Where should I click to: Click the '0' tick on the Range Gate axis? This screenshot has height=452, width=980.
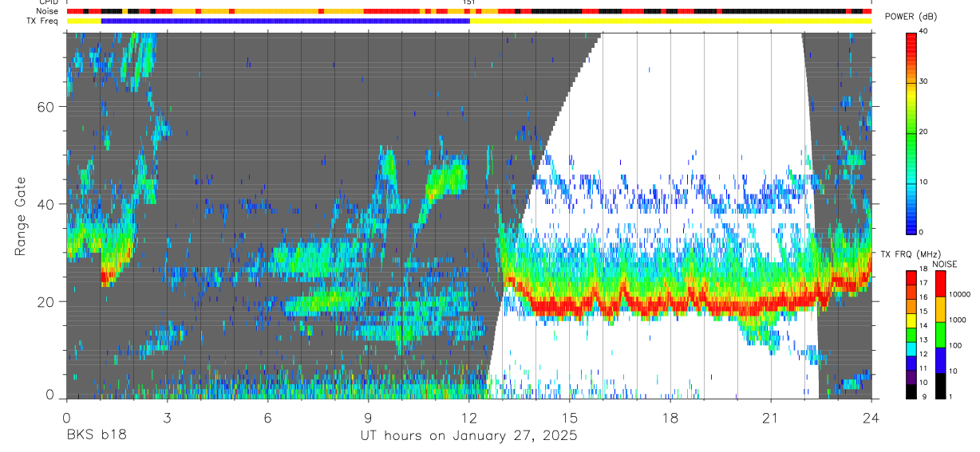click(x=50, y=395)
